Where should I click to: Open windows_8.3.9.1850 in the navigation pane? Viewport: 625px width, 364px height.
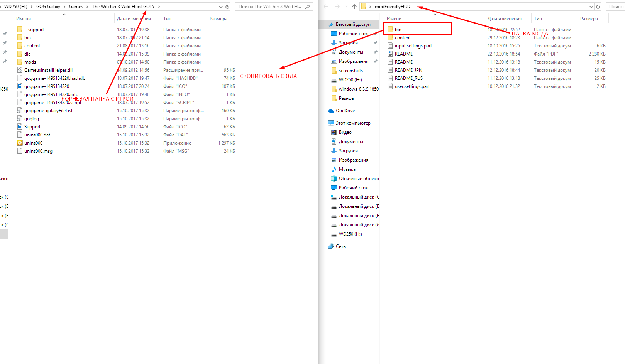(x=359, y=89)
